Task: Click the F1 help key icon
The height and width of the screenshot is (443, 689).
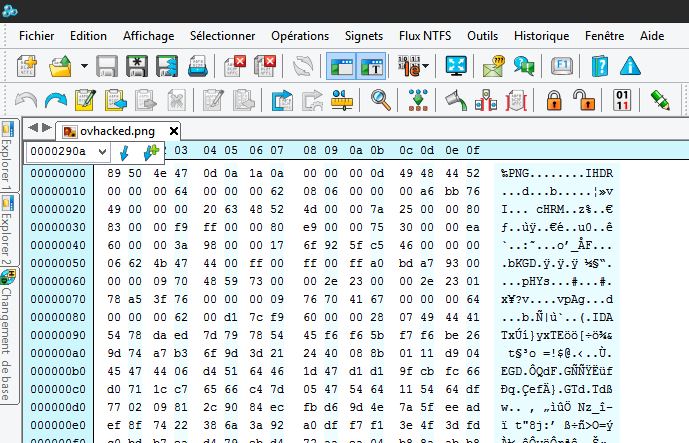Action: [562, 66]
